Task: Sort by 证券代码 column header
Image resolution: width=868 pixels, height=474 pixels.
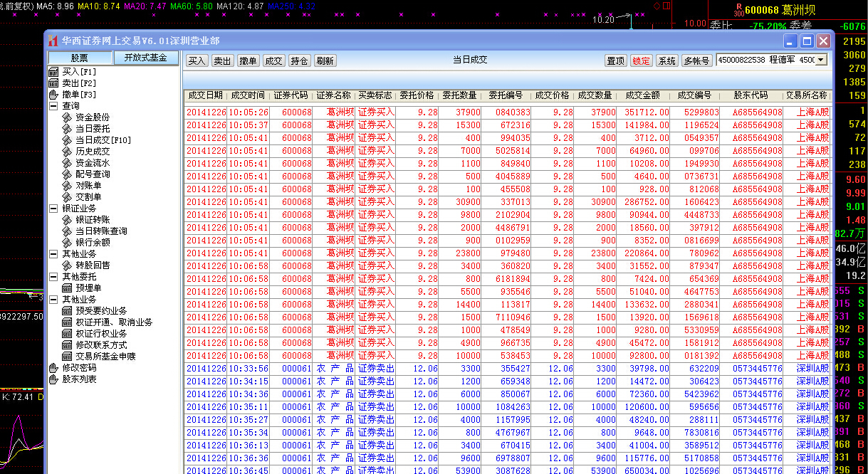Action: pos(291,95)
